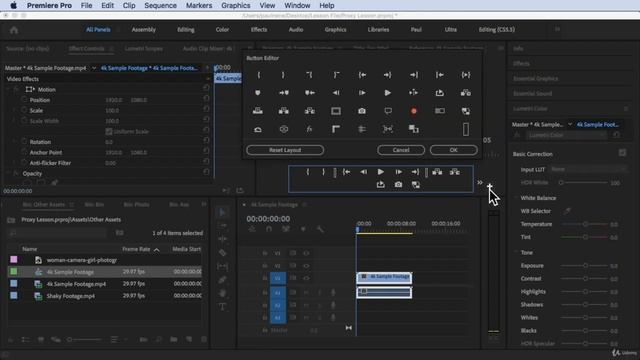Image resolution: width=640 pixels, height=360 pixels.
Task: Select the Type tool
Action: 222,307
